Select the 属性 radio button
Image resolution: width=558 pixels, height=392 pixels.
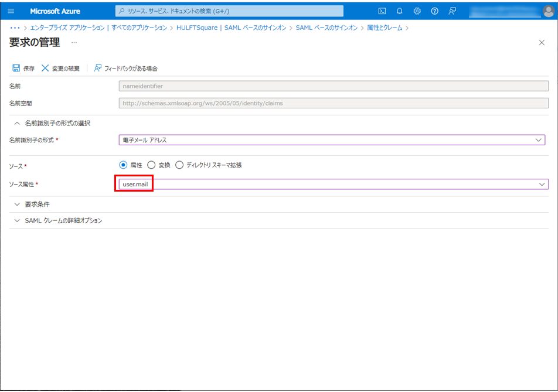pyautogui.click(x=123, y=165)
